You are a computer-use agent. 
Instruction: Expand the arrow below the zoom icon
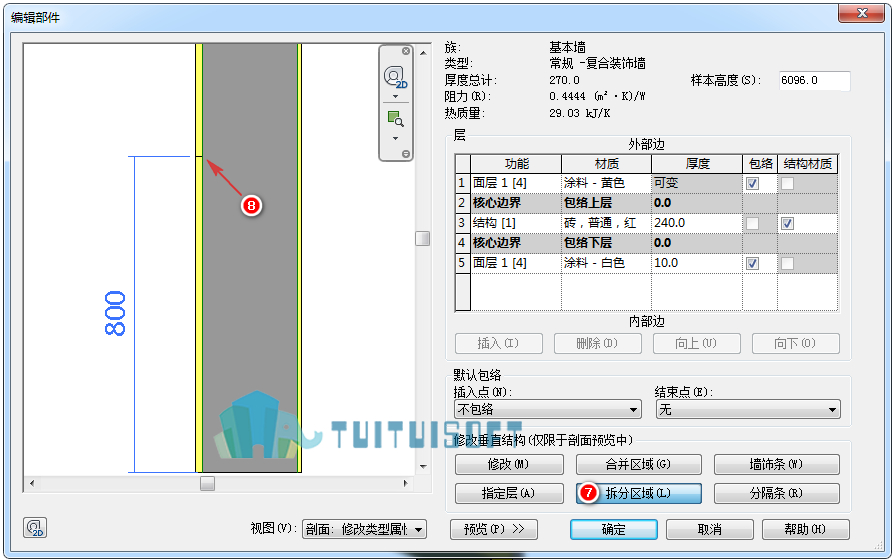click(x=395, y=138)
